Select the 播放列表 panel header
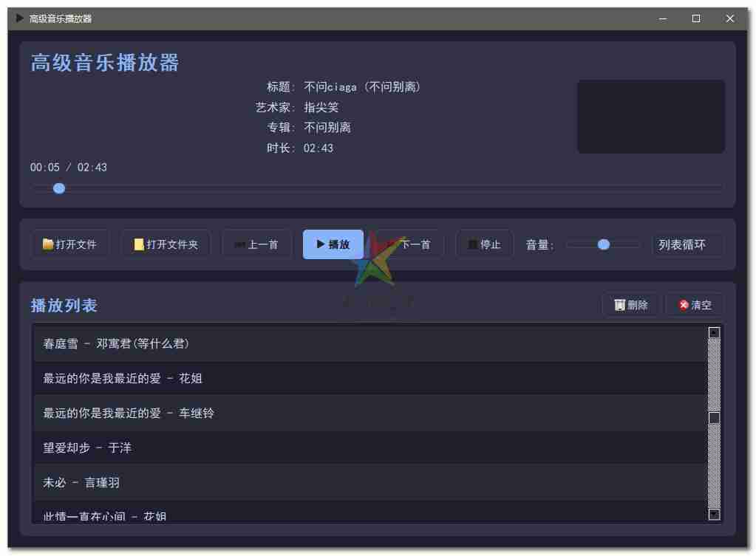Viewport: 756px width, 556px height. coord(63,305)
